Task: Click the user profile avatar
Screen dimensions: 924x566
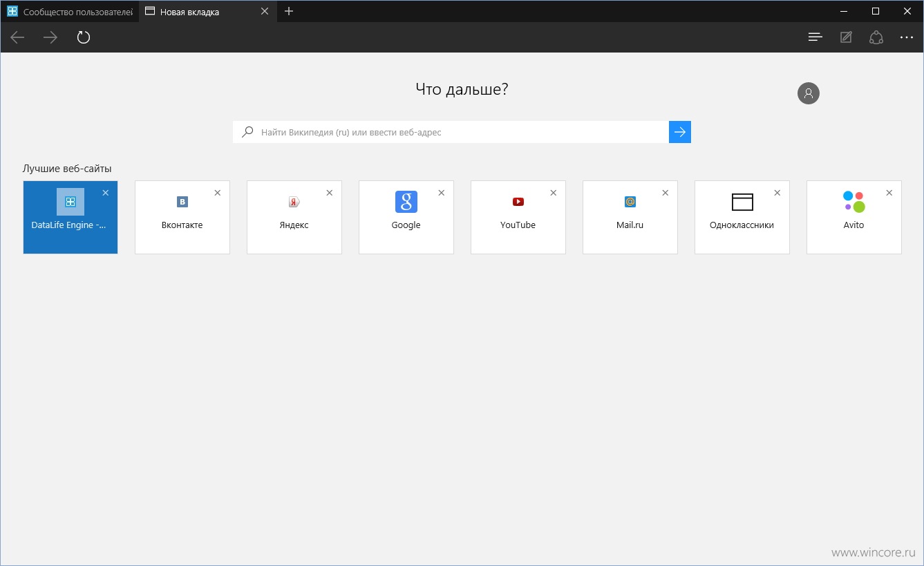Action: pos(809,93)
